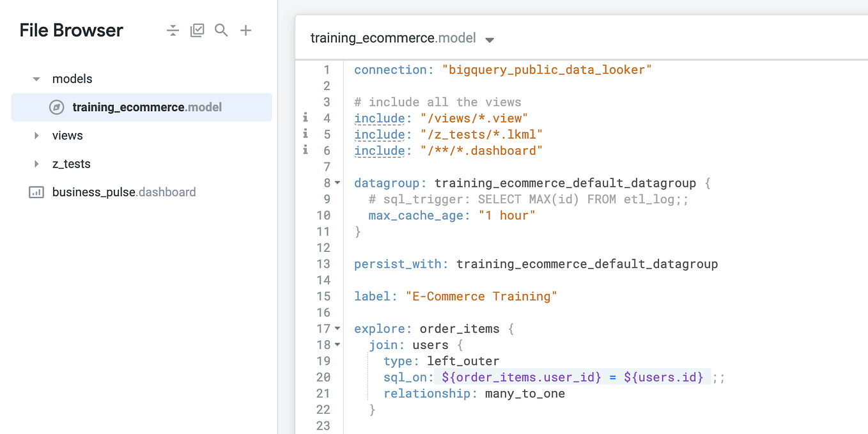Open the training_ecommerce.model tab dropdown arrow
Viewport: 868px width, 434px height.
coord(490,38)
